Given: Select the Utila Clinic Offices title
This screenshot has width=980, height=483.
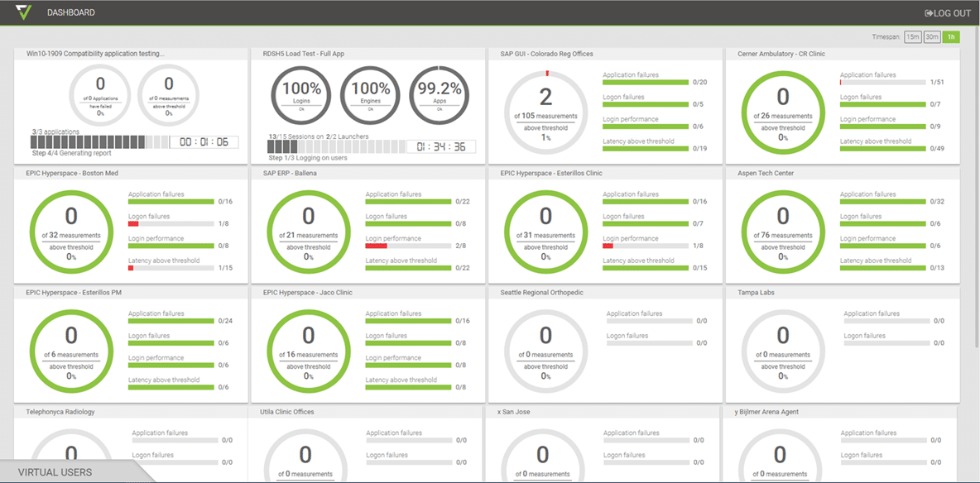Looking at the screenshot, I should 287,412.
